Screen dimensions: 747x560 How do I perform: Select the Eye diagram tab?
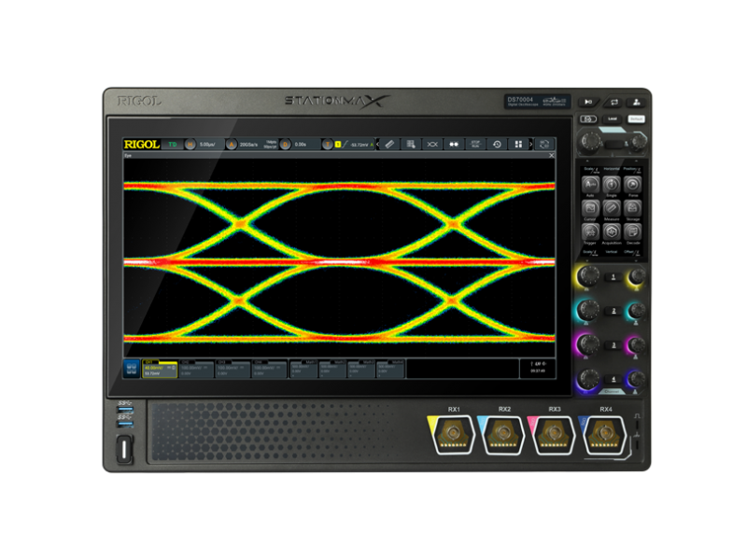click(129, 154)
